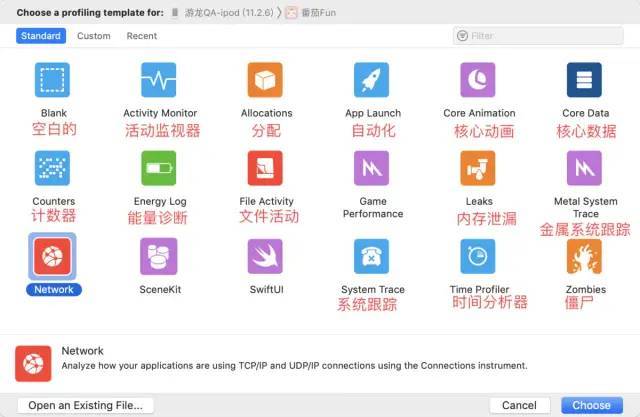This screenshot has height=417, width=640.
Task: Choose the Core Animation template icon
Action: (478, 80)
